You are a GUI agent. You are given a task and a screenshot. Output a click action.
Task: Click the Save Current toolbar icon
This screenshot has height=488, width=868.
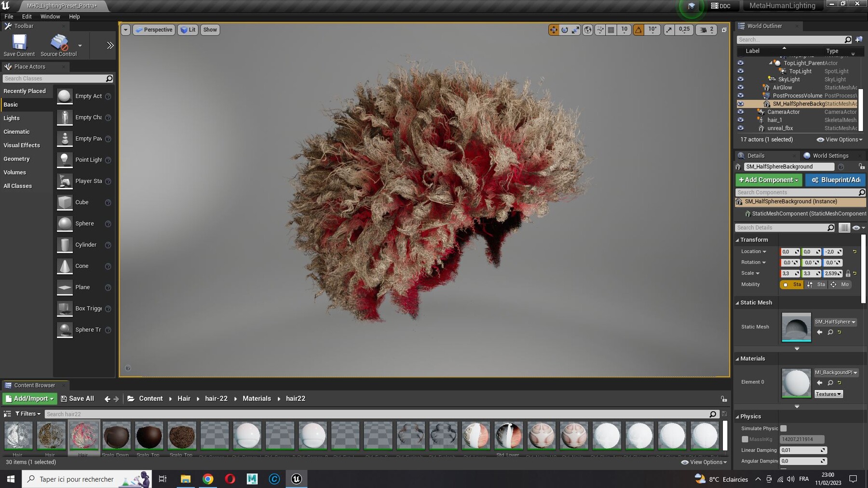(x=19, y=43)
